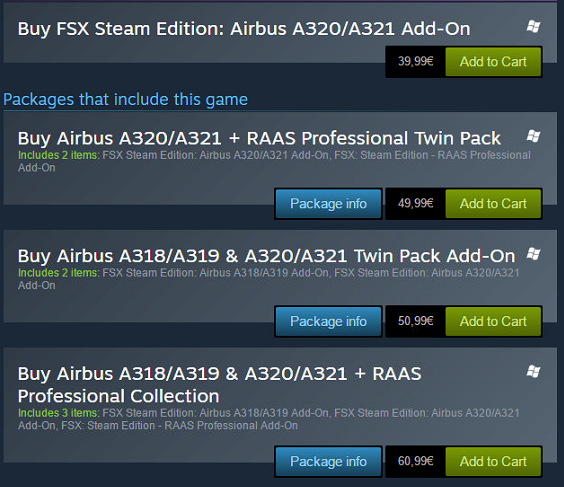Open Package info for RAAS Professional Collection
This screenshot has width=564, height=487.
[328, 461]
